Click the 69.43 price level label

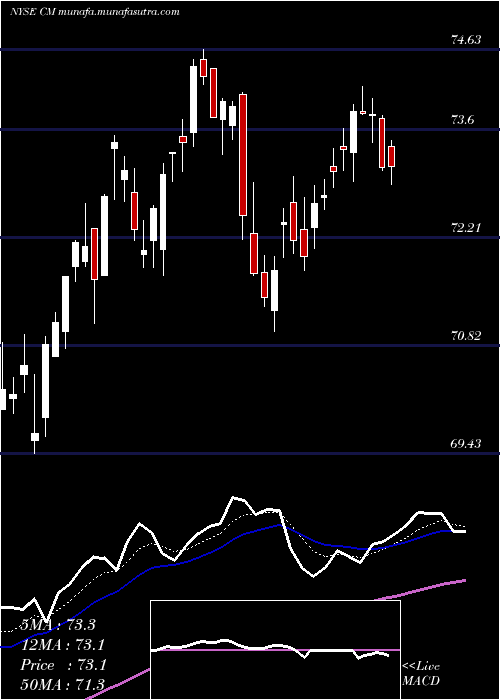click(466, 444)
